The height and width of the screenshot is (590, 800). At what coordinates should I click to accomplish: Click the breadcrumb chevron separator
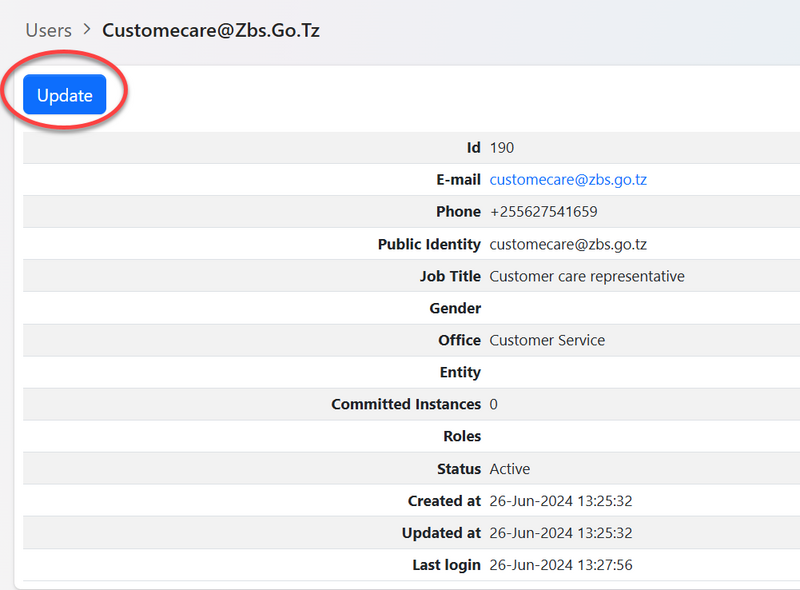coord(87,31)
